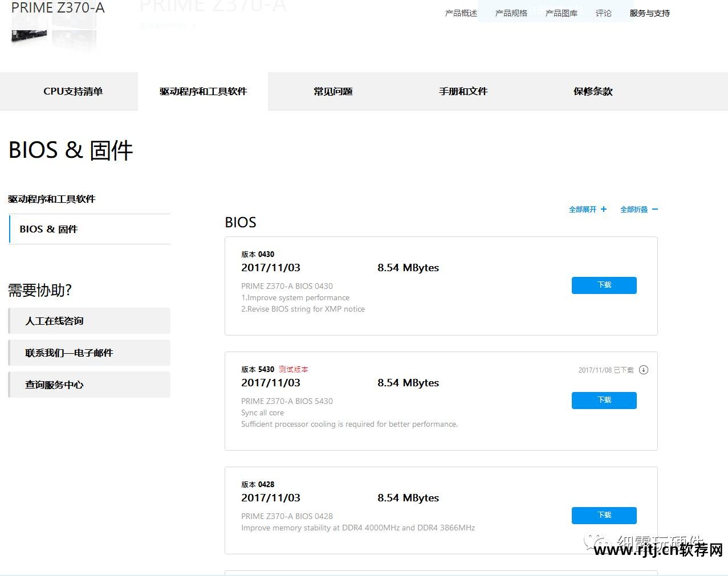
Task: Open 产品概述 in top navigation
Action: pos(461,13)
